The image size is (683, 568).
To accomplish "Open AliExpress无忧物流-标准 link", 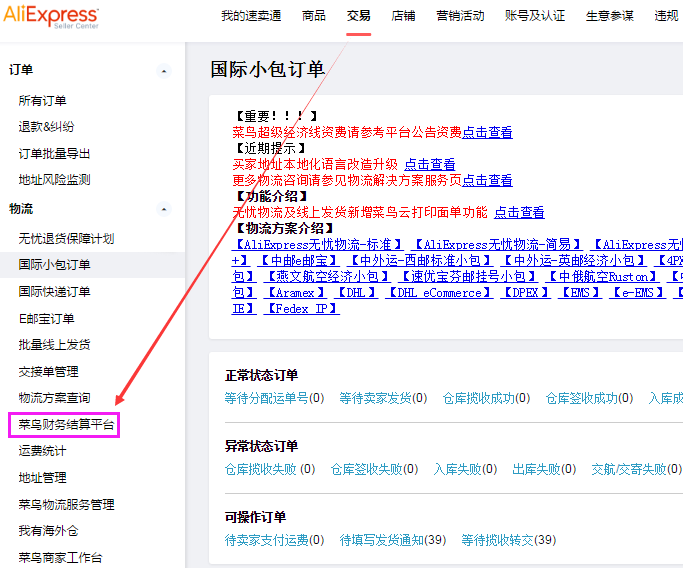I will (x=318, y=244).
